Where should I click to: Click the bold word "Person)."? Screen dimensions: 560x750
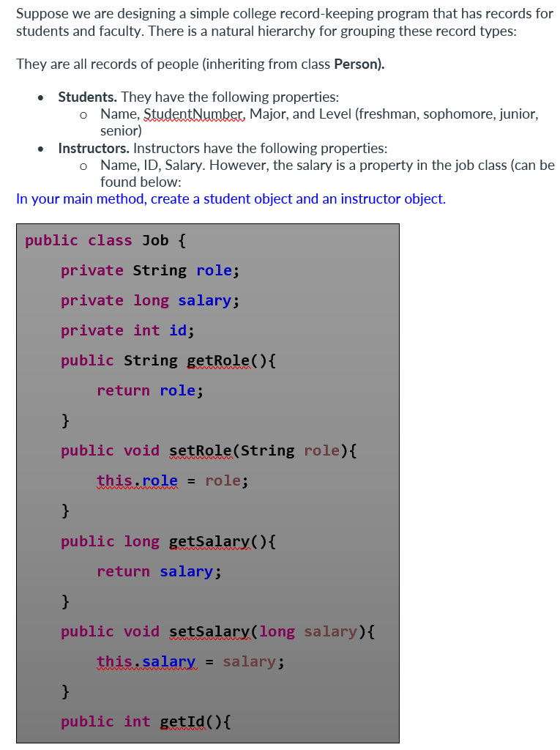(359, 64)
